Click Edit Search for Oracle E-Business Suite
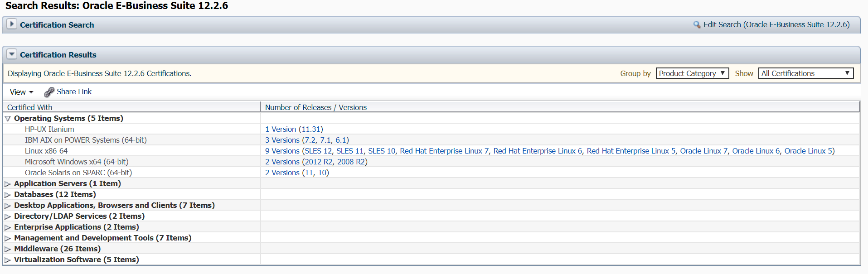The width and height of the screenshot is (868, 274). pos(777,24)
